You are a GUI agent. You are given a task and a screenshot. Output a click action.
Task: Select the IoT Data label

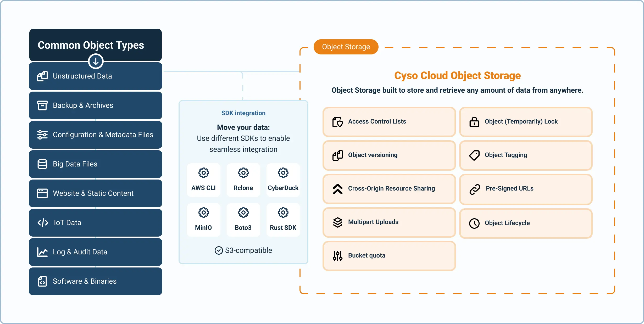(68, 223)
